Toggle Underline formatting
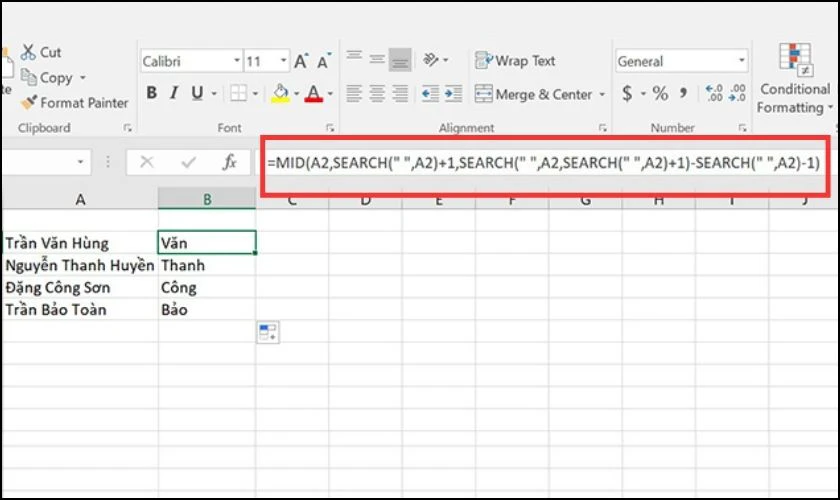Screen dimensions: 840x500 [x=197, y=93]
